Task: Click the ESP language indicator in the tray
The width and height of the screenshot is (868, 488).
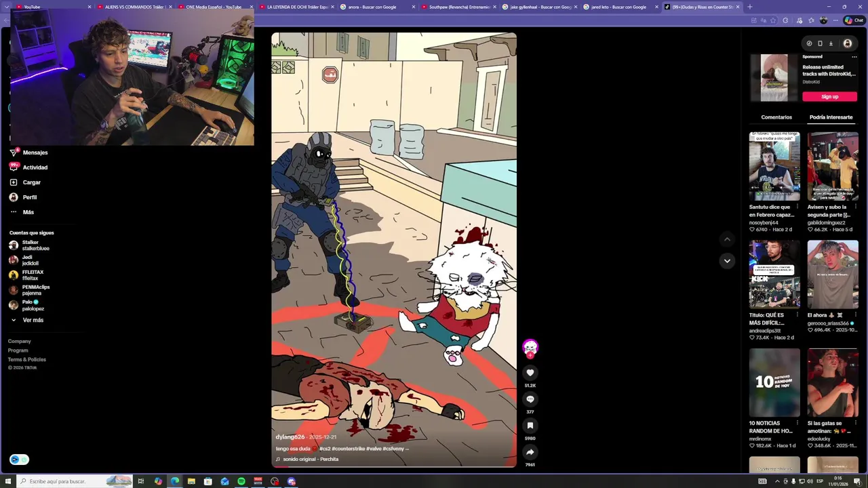Action: tap(820, 481)
